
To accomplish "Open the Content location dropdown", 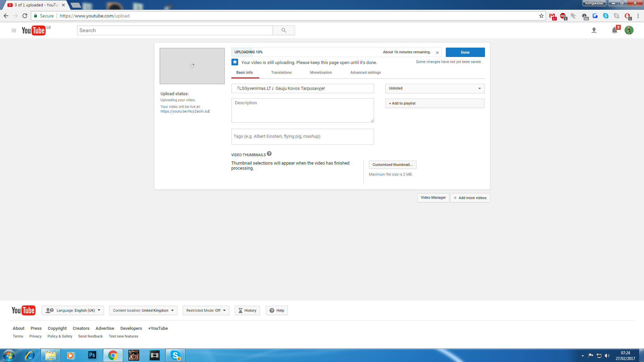I will pos(143,310).
